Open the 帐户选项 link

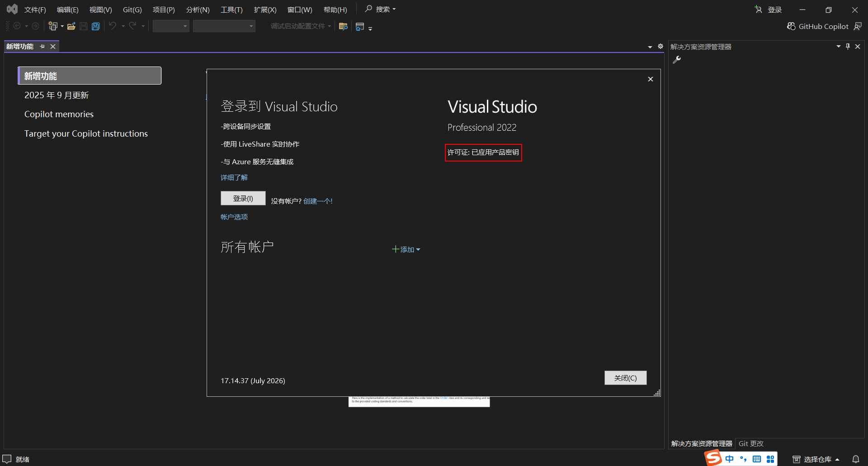click(234, 217)
